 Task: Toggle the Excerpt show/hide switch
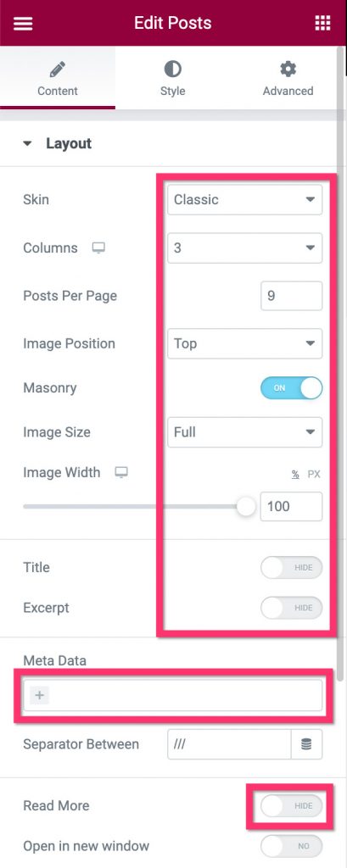[x=291, y=608]
